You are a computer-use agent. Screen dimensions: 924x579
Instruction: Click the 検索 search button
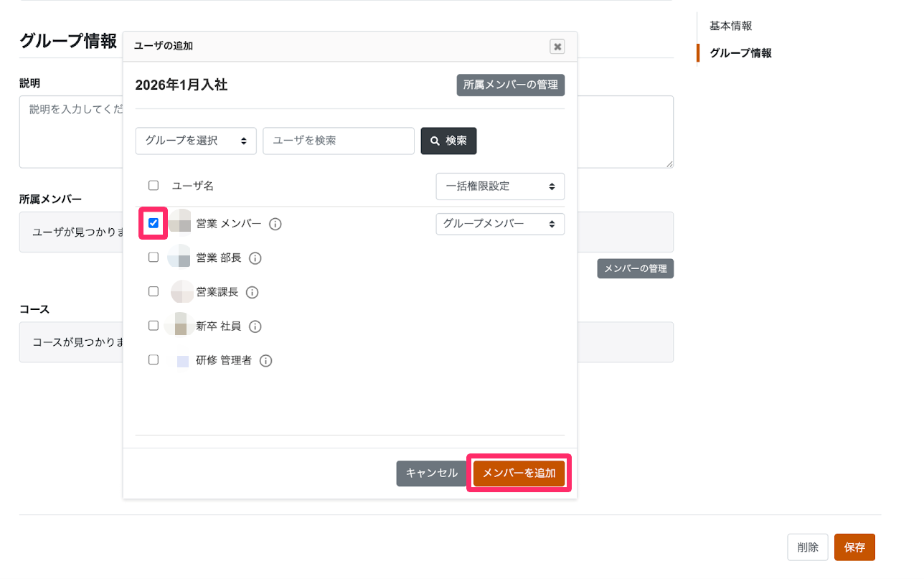tap(448, 141)
